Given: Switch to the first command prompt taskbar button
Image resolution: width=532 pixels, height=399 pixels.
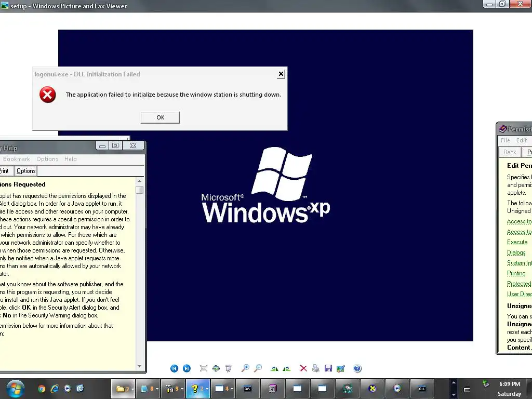Looking at the screenshot, I should click(x=248, y=389).
